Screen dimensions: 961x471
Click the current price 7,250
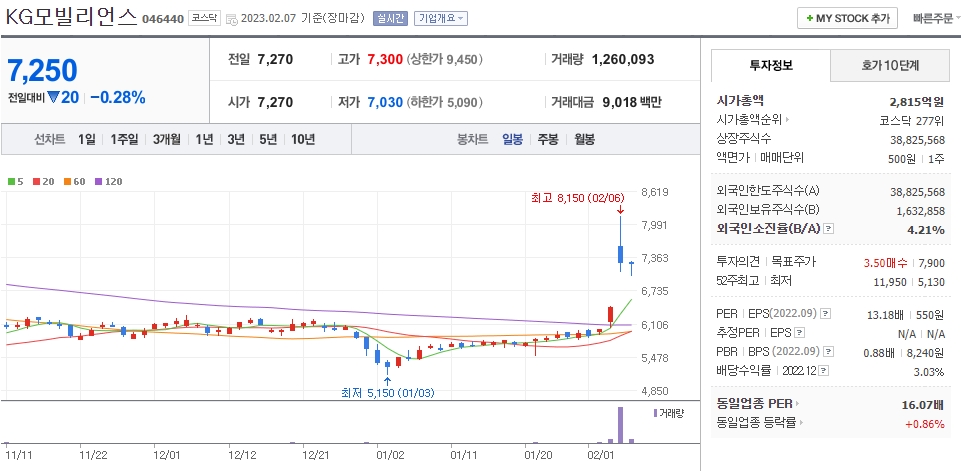coord(42,71)
